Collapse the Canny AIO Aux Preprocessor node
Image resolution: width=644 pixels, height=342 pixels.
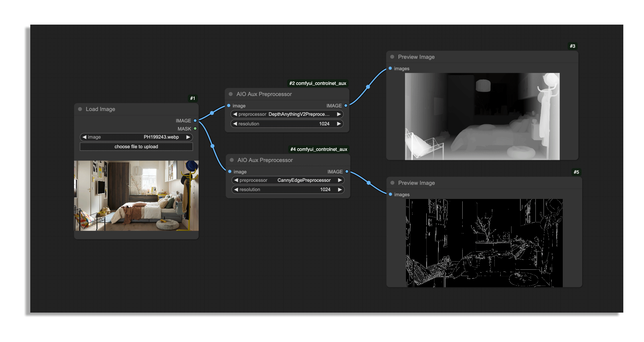pyautogui.click(x=231, y=160)
